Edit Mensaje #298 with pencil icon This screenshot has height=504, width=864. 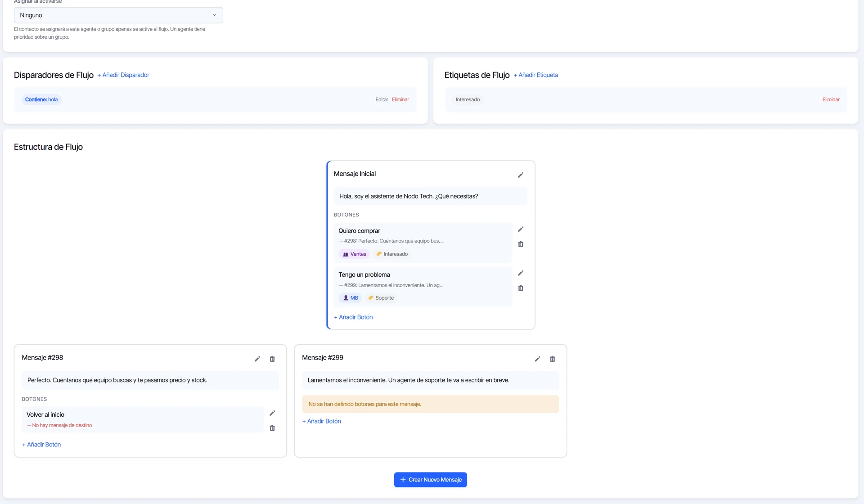(x=257, y=359)
